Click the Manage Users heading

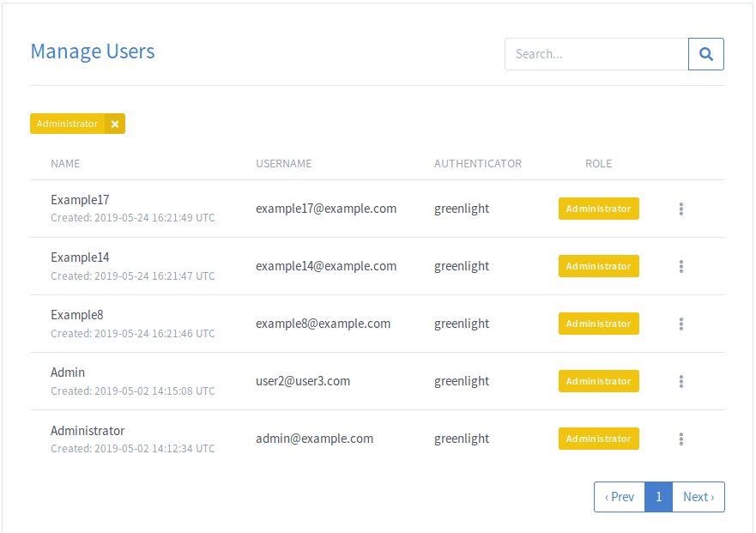point(93,51)
